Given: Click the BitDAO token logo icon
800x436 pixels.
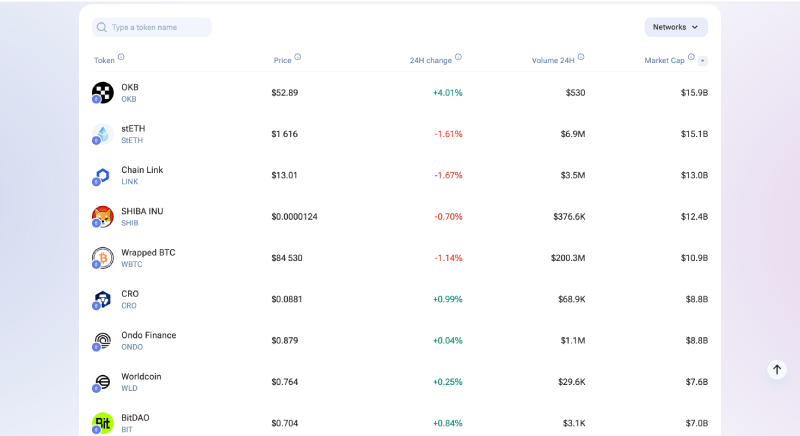Looking at the screenshot, I should pyautogui.click(x=103, y=423).
